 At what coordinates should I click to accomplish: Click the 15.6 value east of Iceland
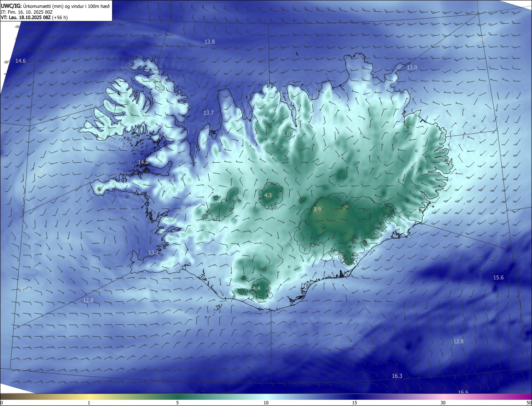(498, 277)
